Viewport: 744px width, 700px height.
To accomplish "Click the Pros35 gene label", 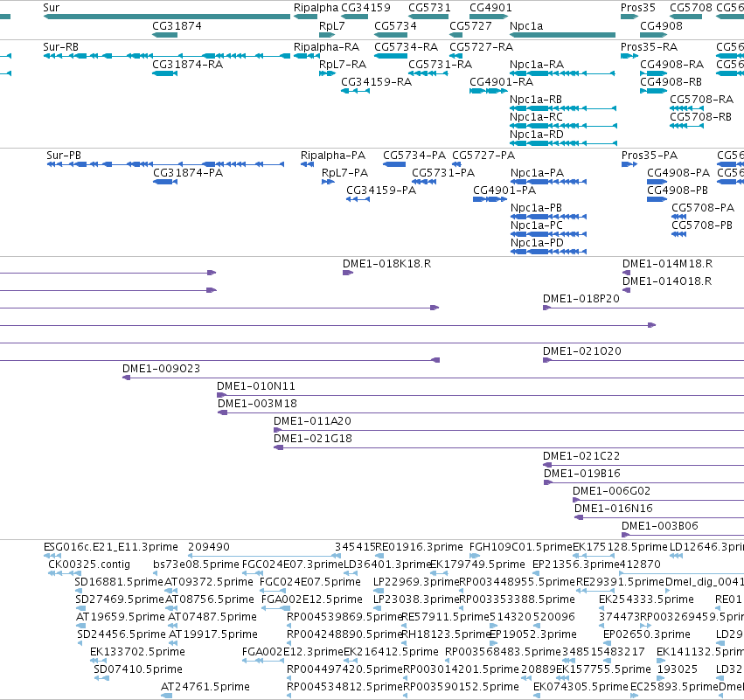I will [638, 8].
